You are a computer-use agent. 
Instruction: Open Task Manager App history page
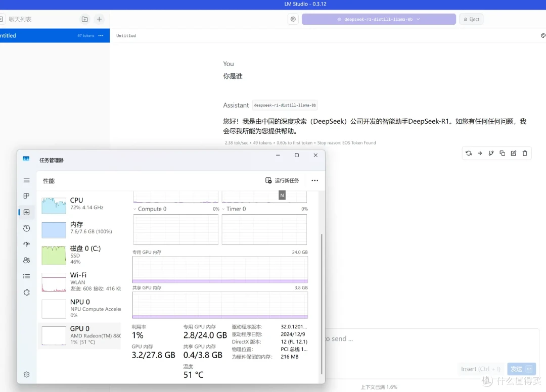[26, 228]
